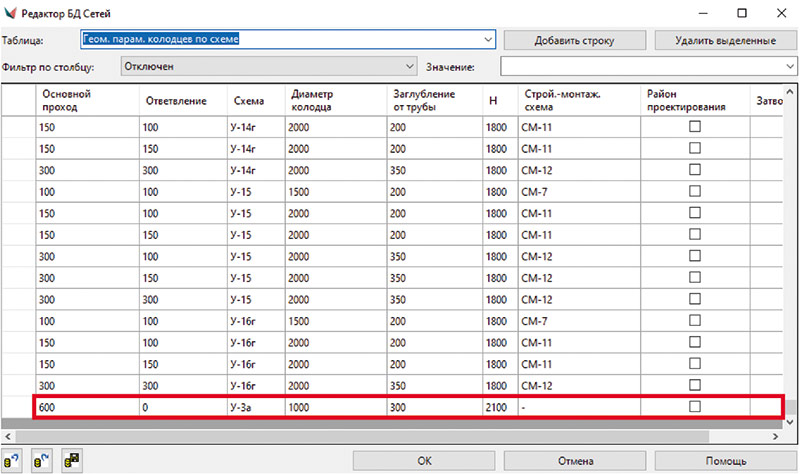Image resolution: width=800 pixels, height=474 pixels.
Task: Open the Значение combo box
Action: pyautogui.click(x=789, y=67)
